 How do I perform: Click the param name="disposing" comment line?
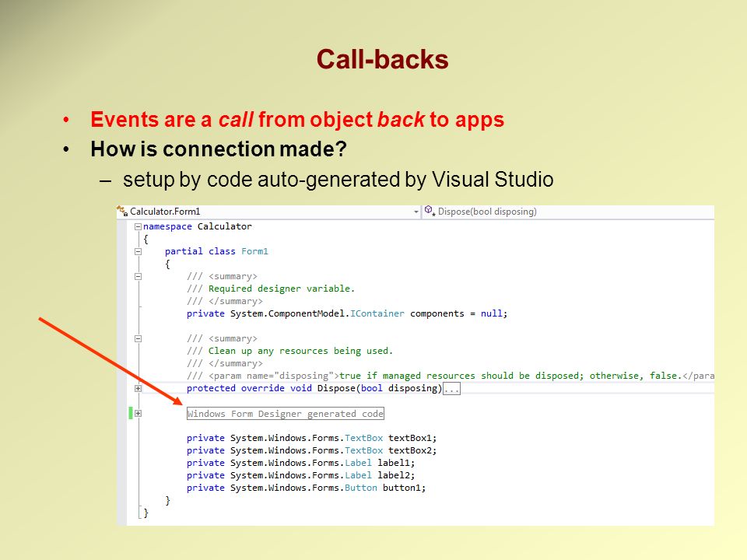pos(451,376)
